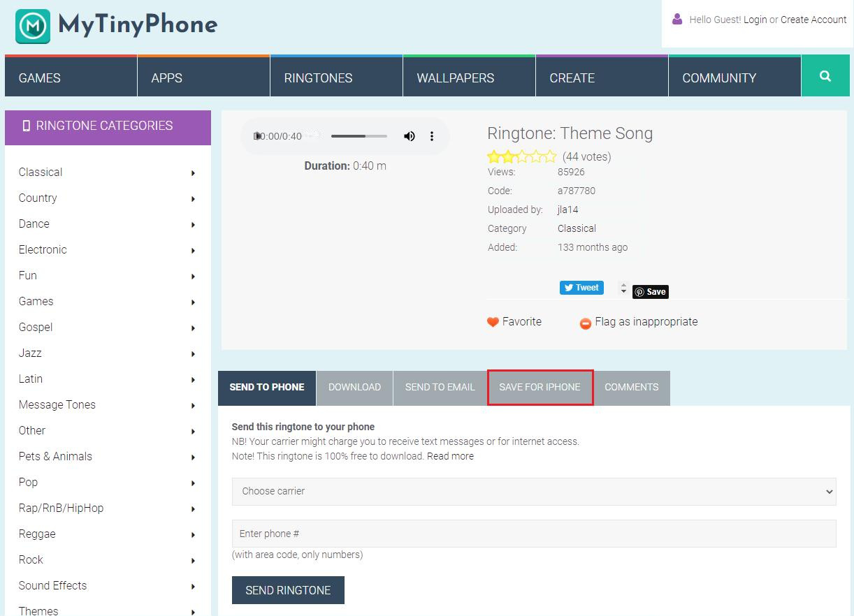The width and height of the screenshot is (854, 616).
Task: Switch to the SEND TO EMAIL tab
Action: pyautogui.click(x=440, y=388)
